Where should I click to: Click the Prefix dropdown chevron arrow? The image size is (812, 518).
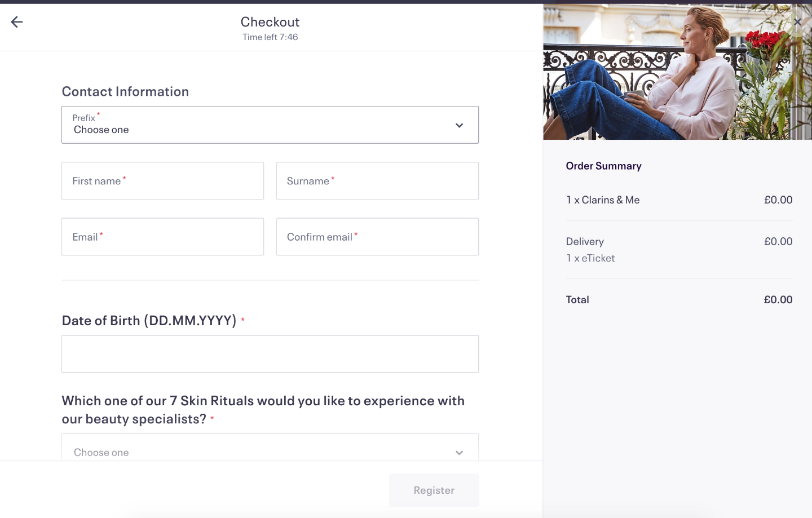(460, 125)
